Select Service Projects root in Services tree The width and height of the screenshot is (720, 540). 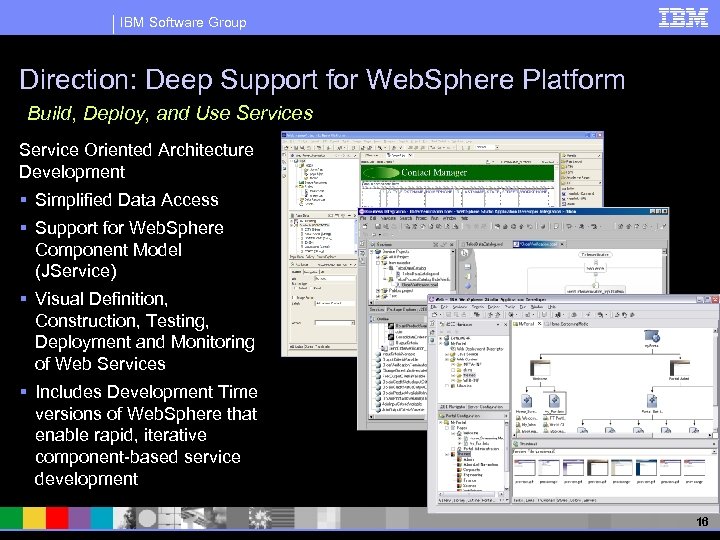coord(391,252)
